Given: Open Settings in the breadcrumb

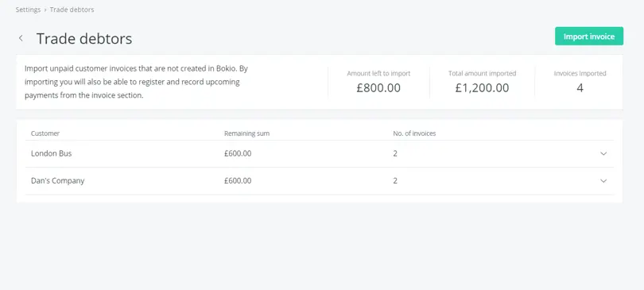Looking at the screenshot, I should pos(28,10).
